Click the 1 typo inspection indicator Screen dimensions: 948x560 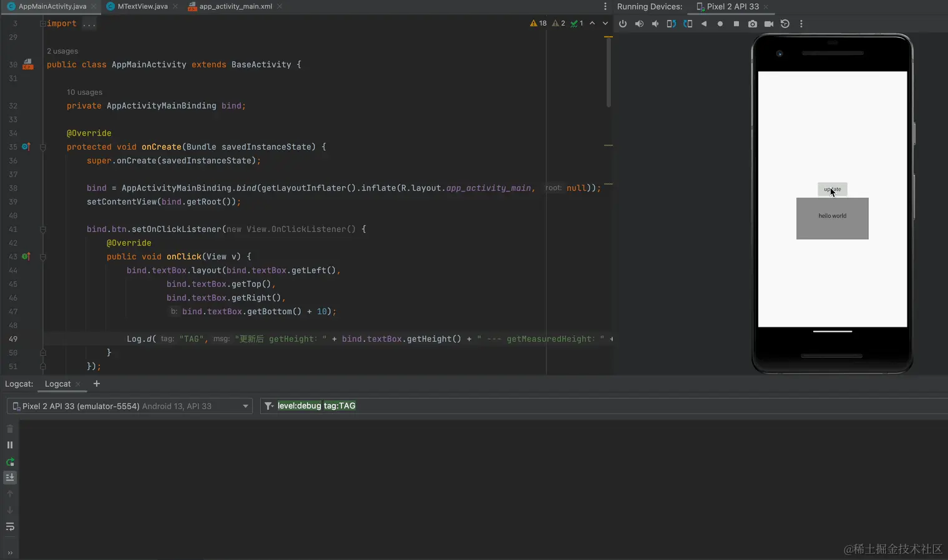[x=577, y=24]
